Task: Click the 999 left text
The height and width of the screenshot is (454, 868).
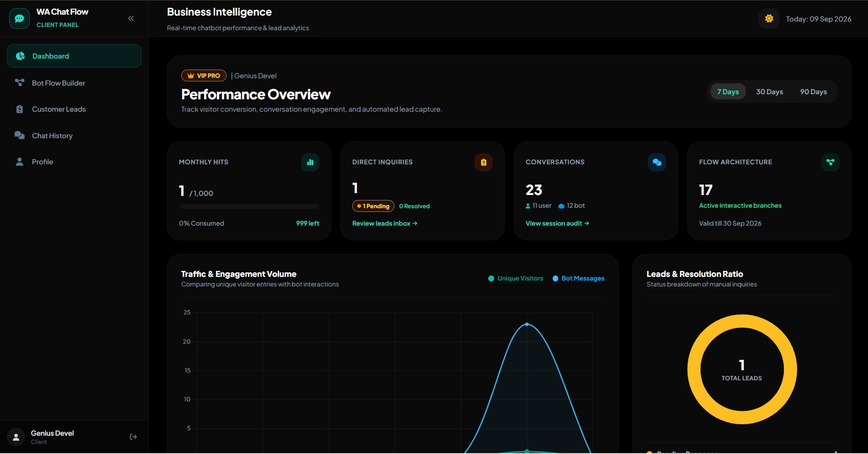Action: [x=307, y=223]
